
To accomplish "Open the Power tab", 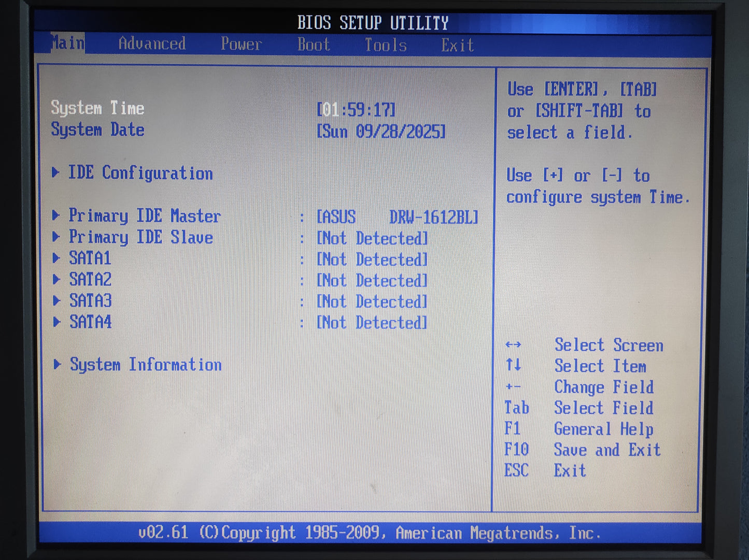I will pyautogui.click(x=241, y=44).
